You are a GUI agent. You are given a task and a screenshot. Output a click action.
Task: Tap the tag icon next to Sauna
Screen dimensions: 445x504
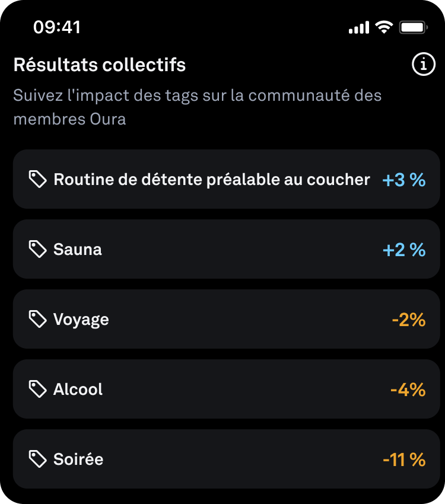tap(37, 250)
